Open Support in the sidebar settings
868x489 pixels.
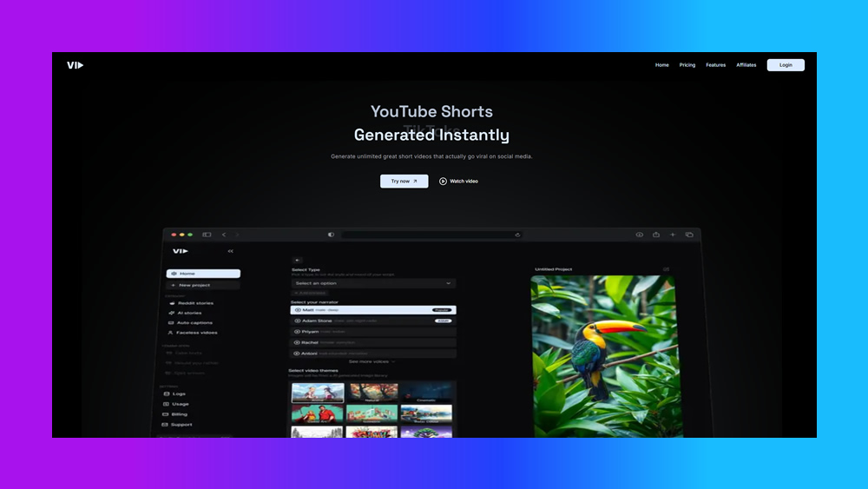(x=181, y=425)
